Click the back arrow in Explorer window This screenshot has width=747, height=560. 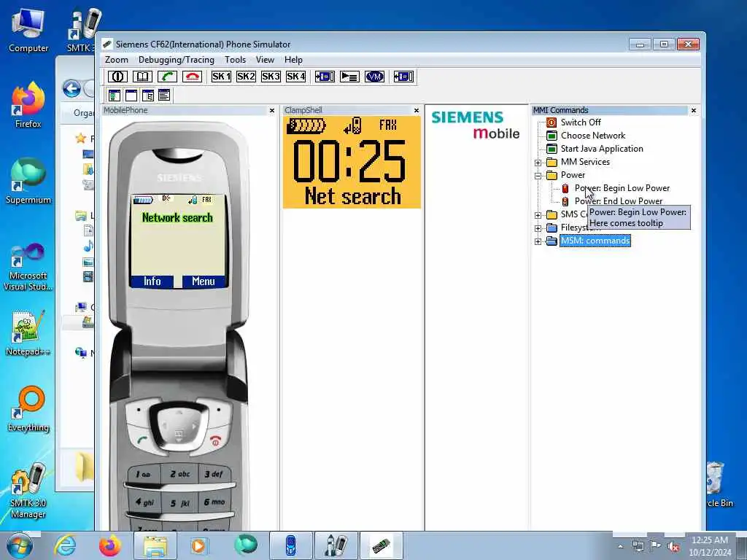pyautogui.click(x=72, y=88)
